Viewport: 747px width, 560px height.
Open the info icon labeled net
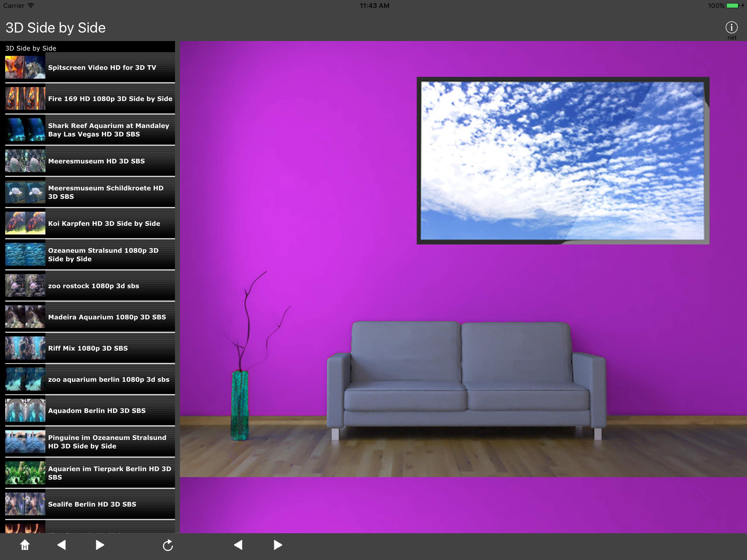[731, 28]
